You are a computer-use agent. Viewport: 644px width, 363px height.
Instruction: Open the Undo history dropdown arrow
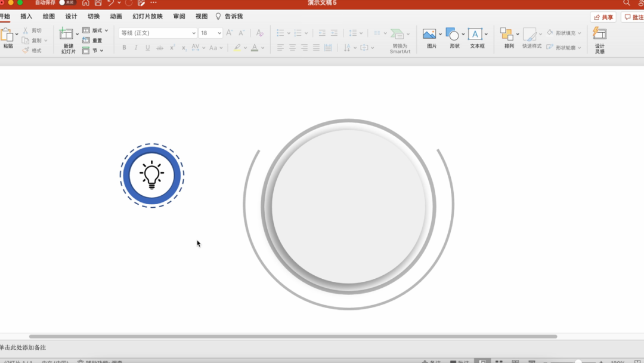119,3
